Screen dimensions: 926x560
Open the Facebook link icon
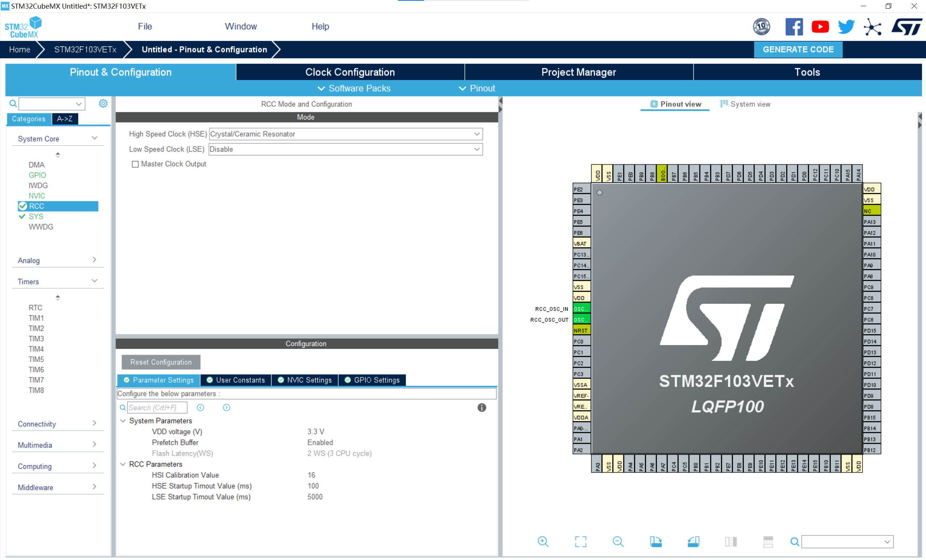[794, 27]
